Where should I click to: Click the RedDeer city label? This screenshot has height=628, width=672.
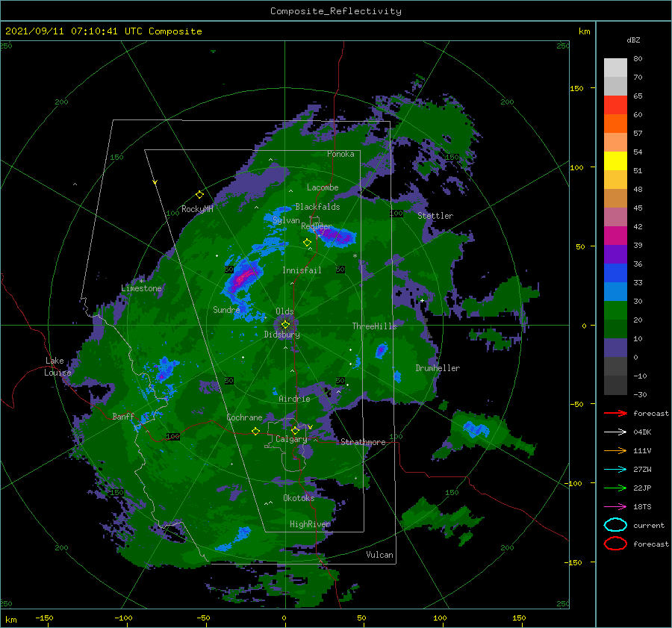[x=317, y=226]
